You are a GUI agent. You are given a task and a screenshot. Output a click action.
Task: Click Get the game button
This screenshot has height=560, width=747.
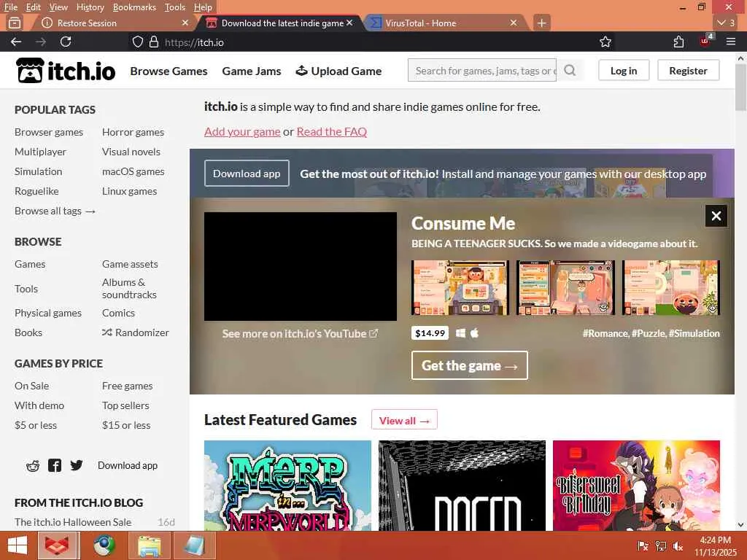pyautogui.click(x=469, y=365)
